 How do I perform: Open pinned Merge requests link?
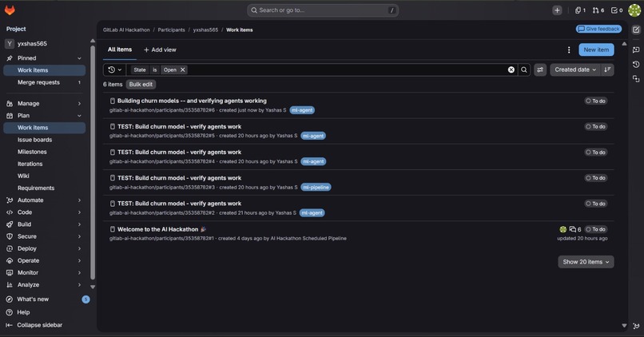[45, 82]
